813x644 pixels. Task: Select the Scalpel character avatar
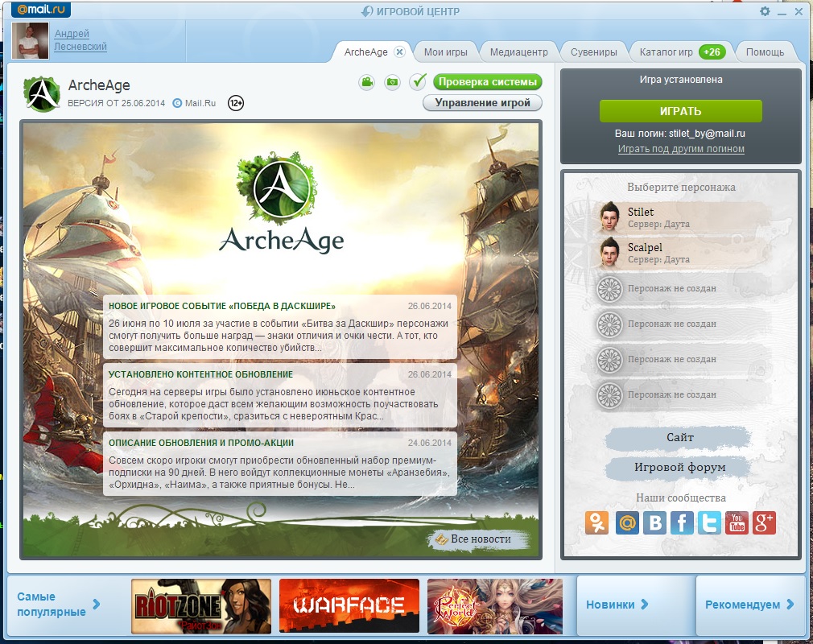tap(610, 252)
